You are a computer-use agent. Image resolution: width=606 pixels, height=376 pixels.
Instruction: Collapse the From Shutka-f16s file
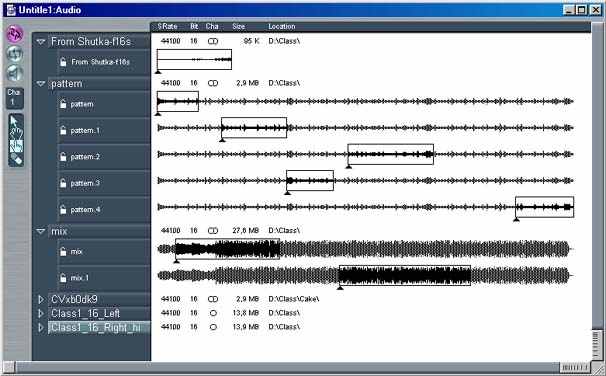click(x=41, y=41)
